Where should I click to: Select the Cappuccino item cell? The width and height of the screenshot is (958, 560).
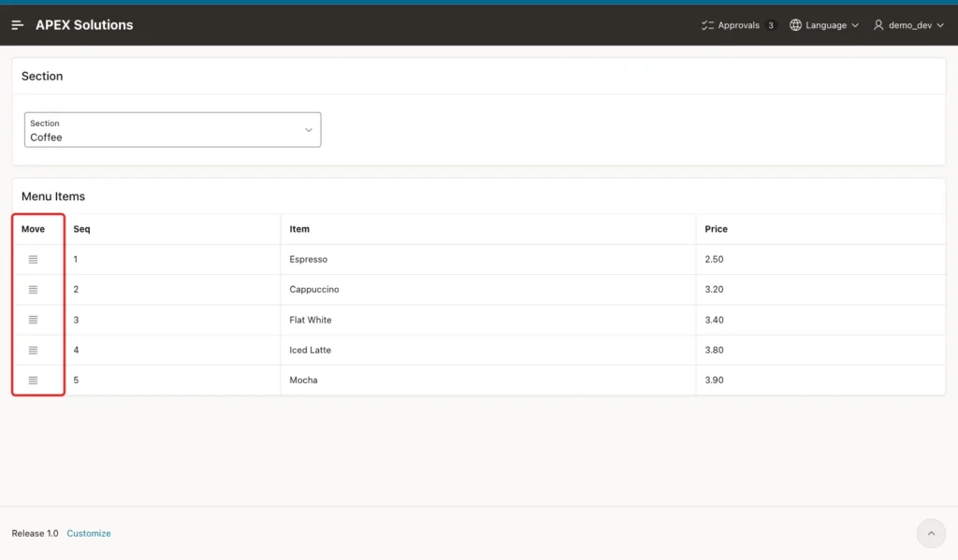click(x=488, y=290)
